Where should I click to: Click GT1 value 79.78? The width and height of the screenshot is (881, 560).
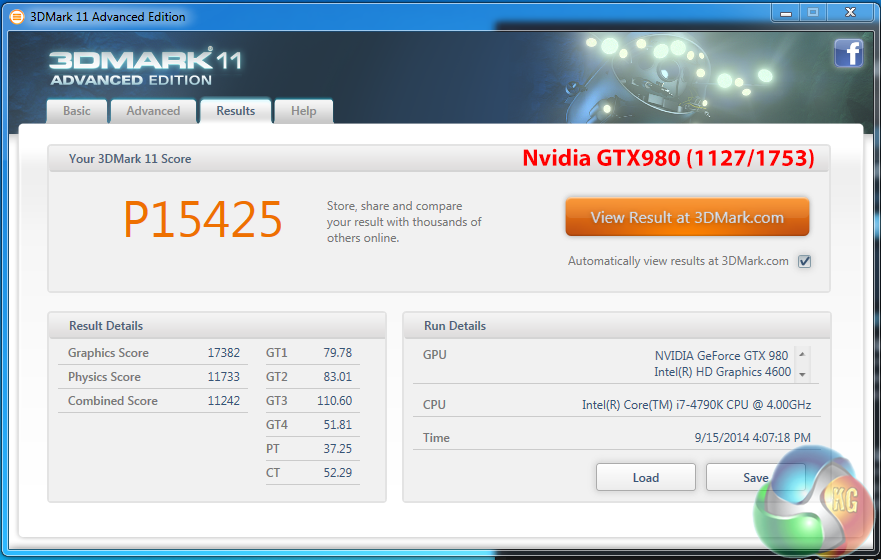(337, 353)
